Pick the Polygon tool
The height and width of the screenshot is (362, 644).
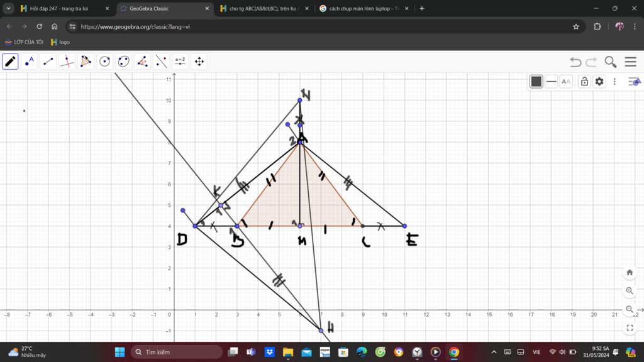click(86, 62)
